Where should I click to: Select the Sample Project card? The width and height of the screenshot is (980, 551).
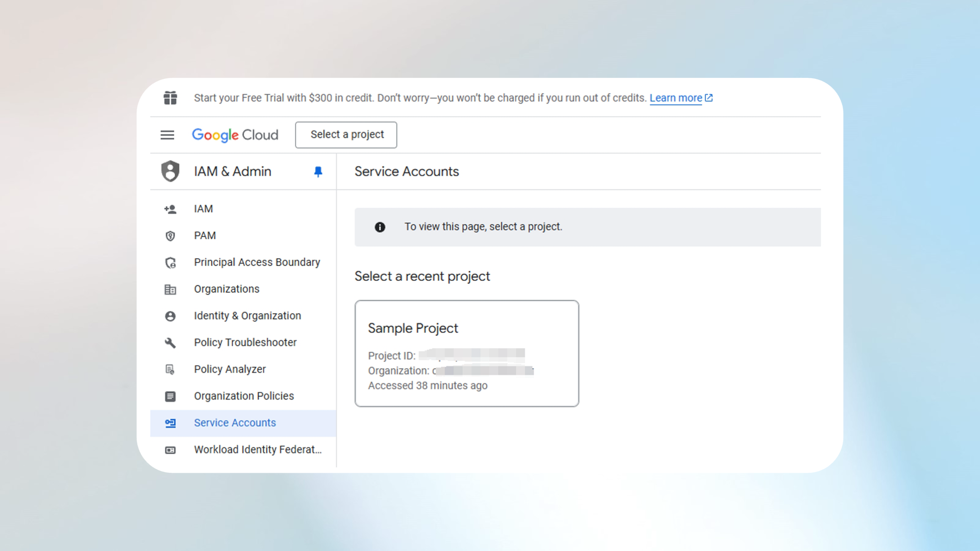click(467, 353)
